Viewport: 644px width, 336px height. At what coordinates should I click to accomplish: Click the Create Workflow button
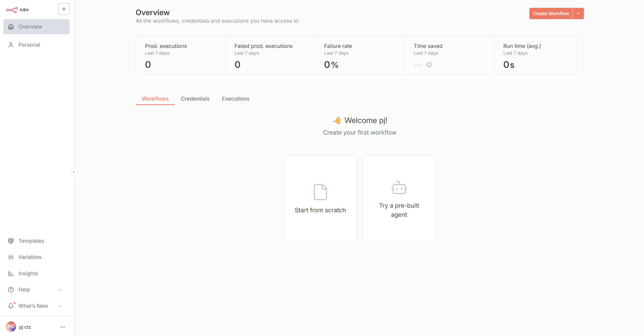(x=551, y=14)
